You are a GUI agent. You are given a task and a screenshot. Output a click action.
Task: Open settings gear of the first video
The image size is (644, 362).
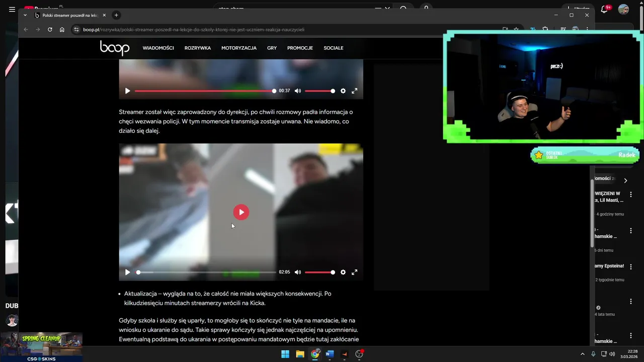click(343, 91)
